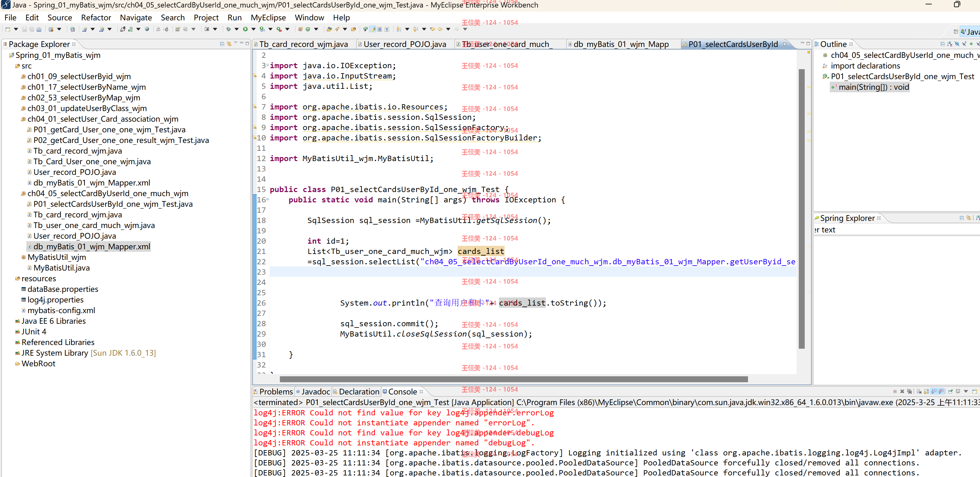This screenshot has height=477, width=980.
Task: Open the Refactor menu
Action: coord(96,18)
